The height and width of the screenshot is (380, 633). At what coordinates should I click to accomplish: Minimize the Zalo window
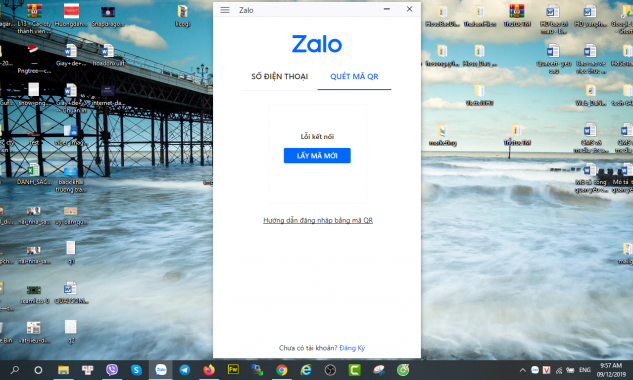click(x=387, y=9)
